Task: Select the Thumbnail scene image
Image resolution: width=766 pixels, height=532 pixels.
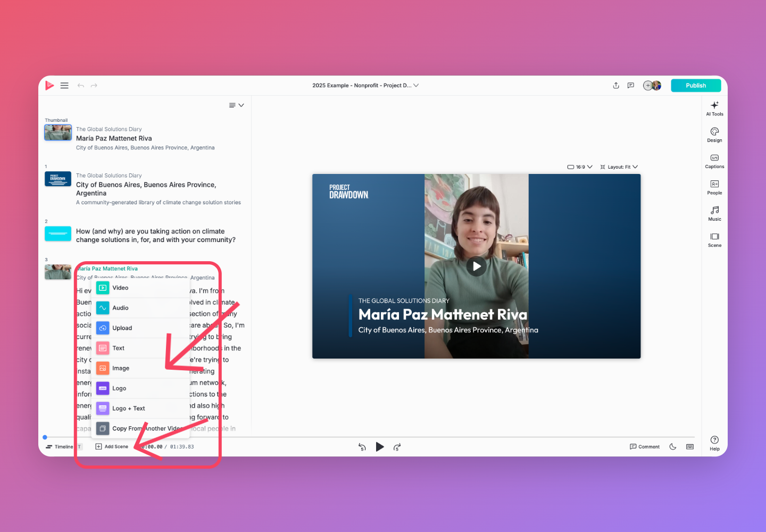Action: coord(58,132)
